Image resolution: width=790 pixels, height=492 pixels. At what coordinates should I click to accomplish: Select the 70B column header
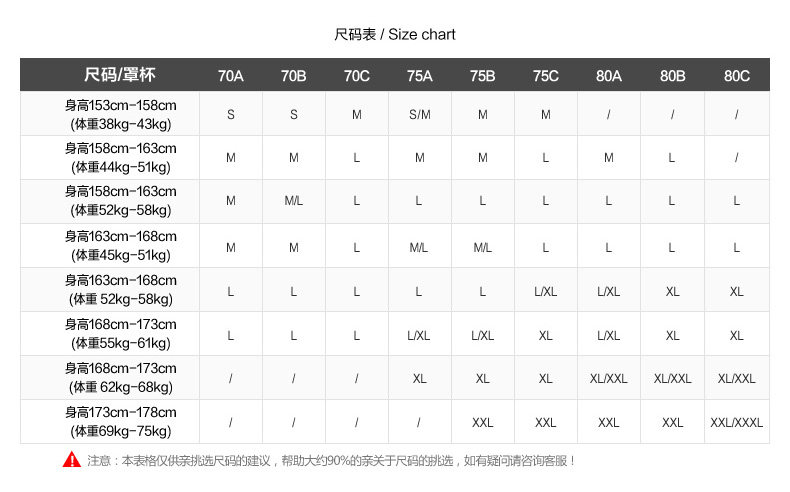pos(293,76)
